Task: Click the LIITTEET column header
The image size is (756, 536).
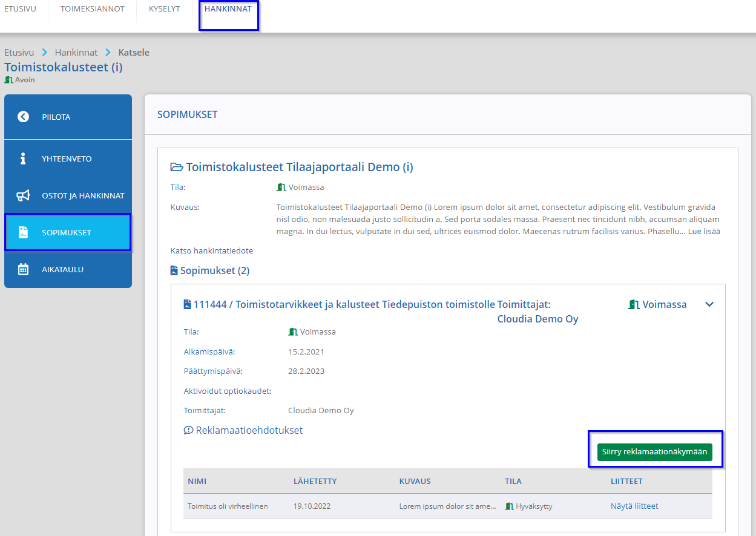Action: click(626, 482)
